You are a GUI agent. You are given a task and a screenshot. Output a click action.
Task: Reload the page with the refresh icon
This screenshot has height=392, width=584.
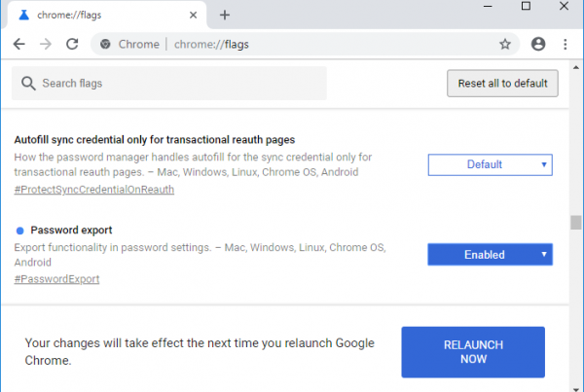(x=72, y=45)
